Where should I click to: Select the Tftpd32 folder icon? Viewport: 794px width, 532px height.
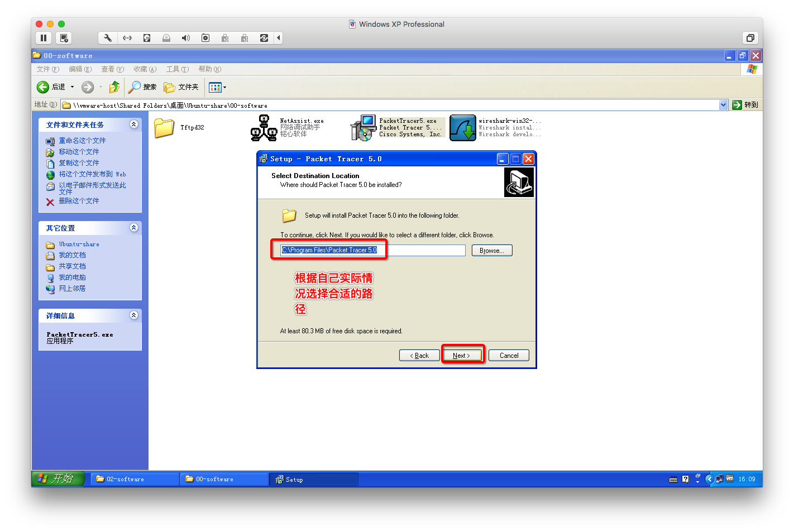tap(164, 128)
